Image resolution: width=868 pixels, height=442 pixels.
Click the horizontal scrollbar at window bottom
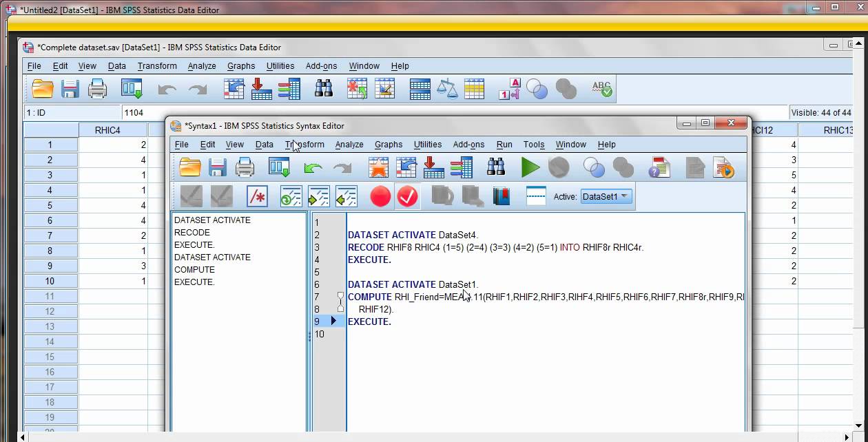[434, 437]
